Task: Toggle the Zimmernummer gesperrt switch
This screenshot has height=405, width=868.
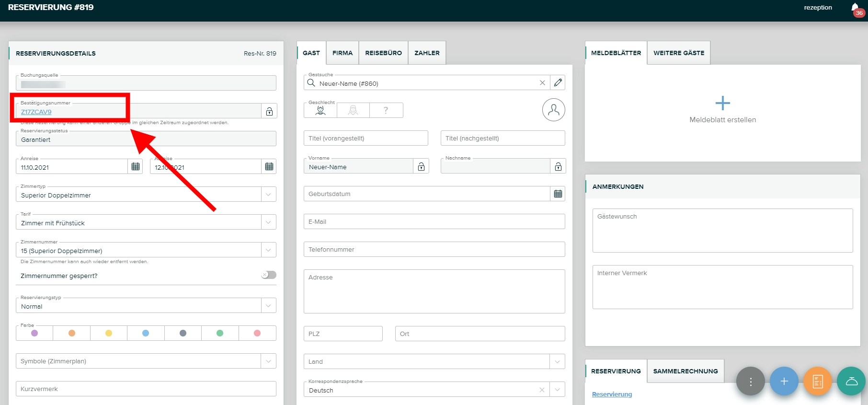Action: pos(269,275)
